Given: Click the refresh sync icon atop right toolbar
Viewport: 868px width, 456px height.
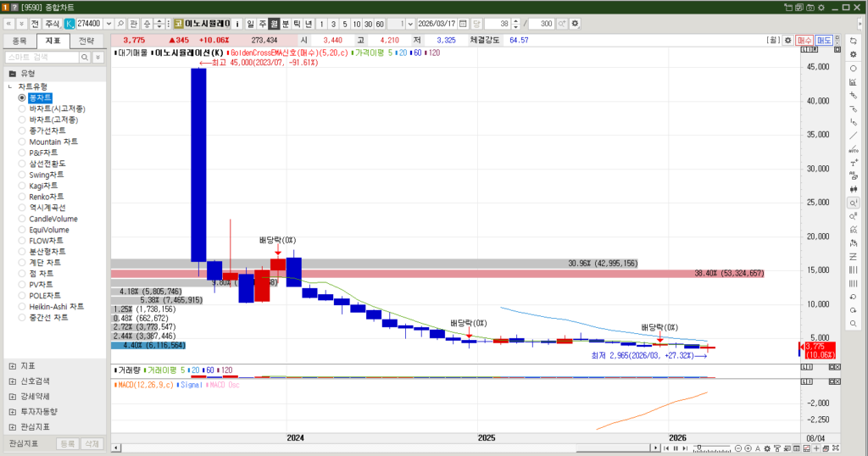Looking at the screenshot, I should click(x=852, y=41).
